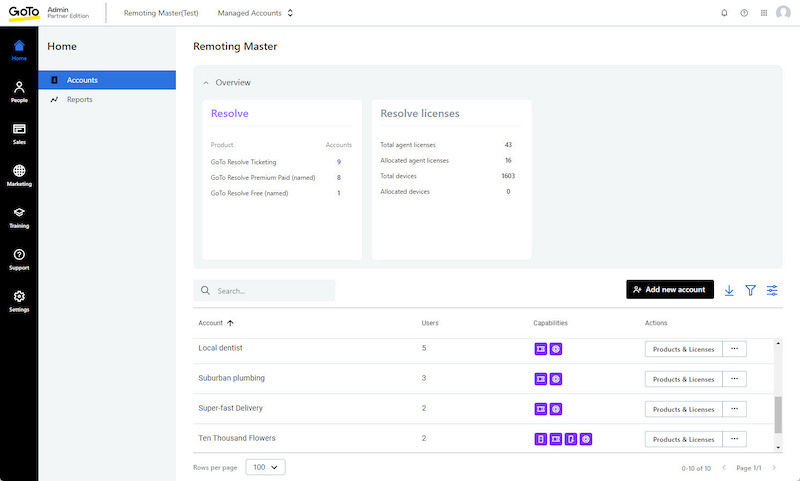Open more actions for Local dentist

coord(734,349)
